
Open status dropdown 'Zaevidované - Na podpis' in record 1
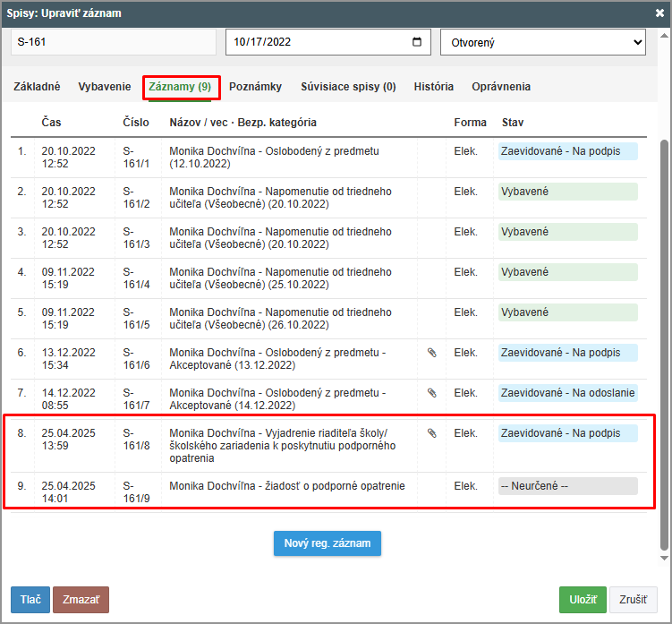[567, 151]
